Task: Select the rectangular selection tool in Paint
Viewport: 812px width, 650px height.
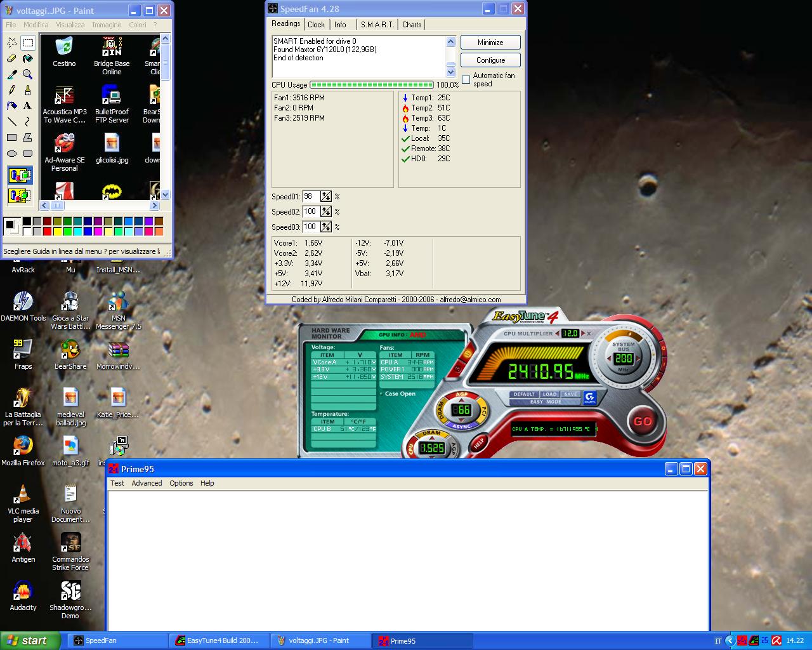Action: coord(28,43)
